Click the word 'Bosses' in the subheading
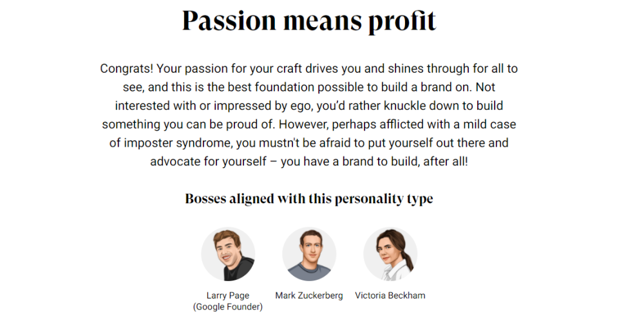This screenshot has height=321, width=644. pos(205,198)
